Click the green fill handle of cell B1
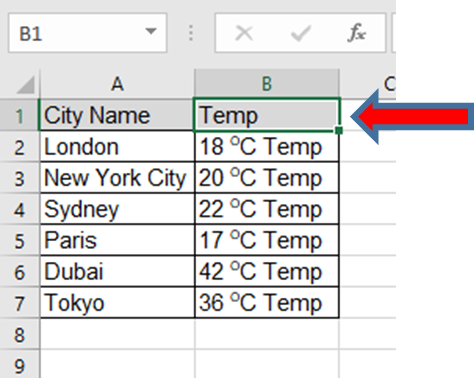Image resolution: width=474 pixels, height=378 pixels. click(x=339, y=130)
